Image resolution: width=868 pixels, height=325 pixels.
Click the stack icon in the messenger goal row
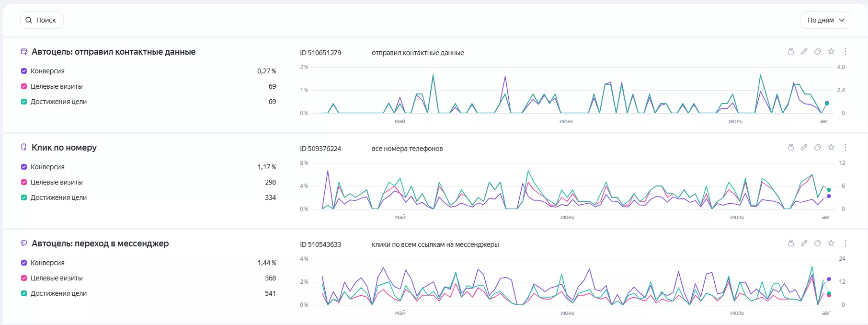(791, 243)
